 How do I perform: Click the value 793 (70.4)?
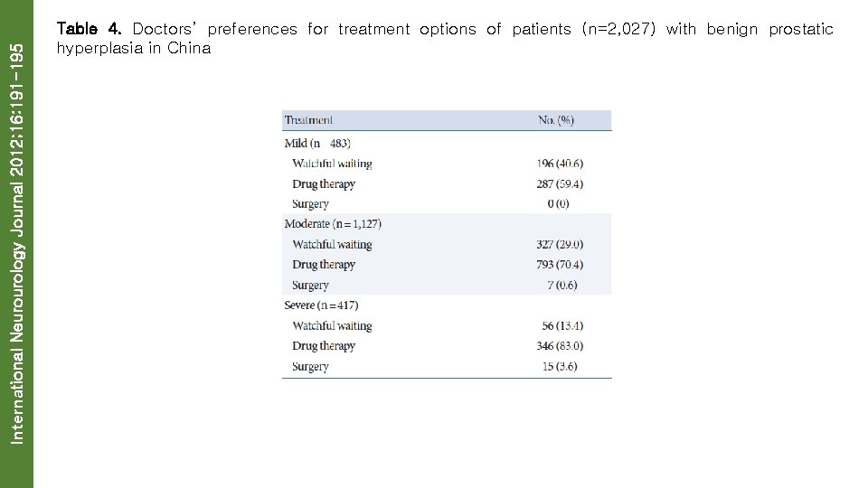tap(560, 265)
